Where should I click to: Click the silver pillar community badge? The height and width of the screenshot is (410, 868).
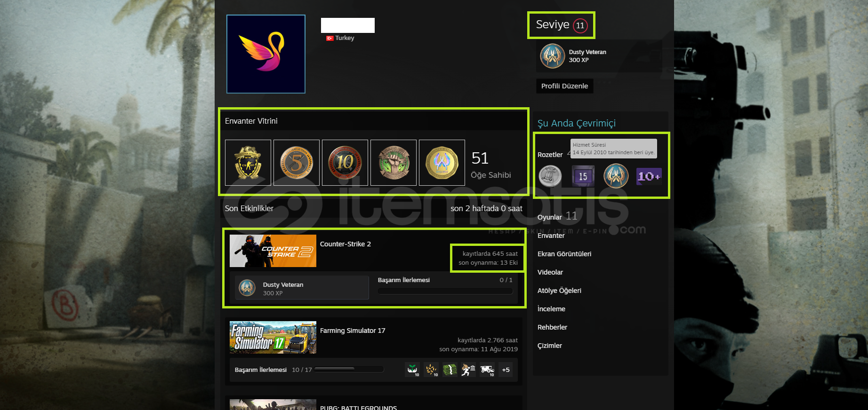click(550, 176)
